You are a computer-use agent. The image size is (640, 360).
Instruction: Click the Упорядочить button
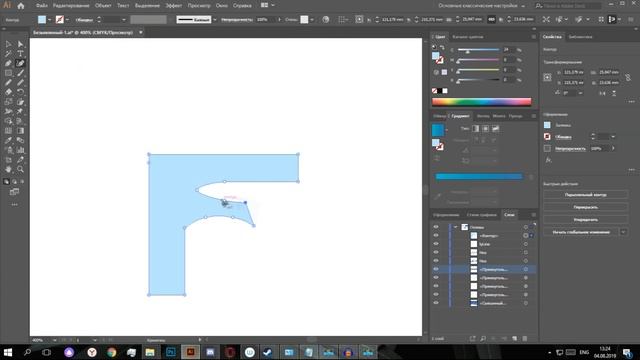(x=585, y=220)
